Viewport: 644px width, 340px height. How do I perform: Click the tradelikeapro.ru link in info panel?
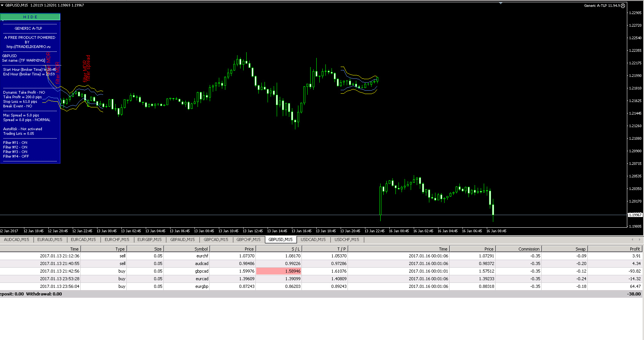point(28,46)
